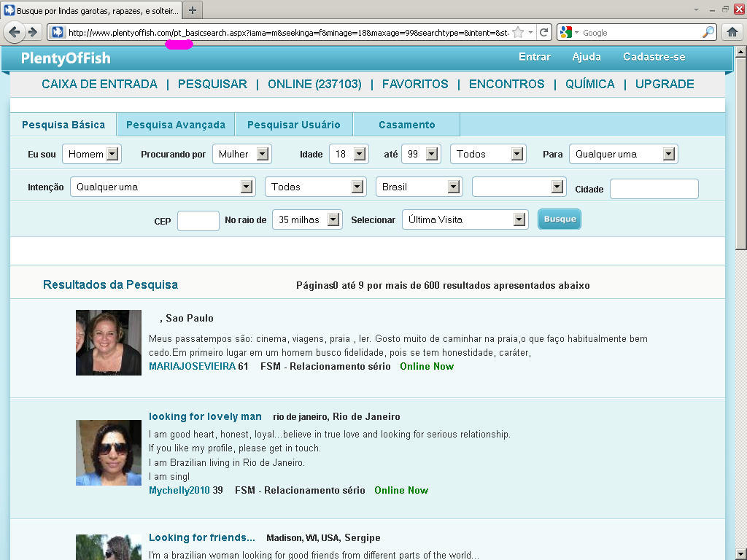Select the browser tab 'Busque por lindas garotas'
The height and width of the screenshot is (560, 747).
91,10
